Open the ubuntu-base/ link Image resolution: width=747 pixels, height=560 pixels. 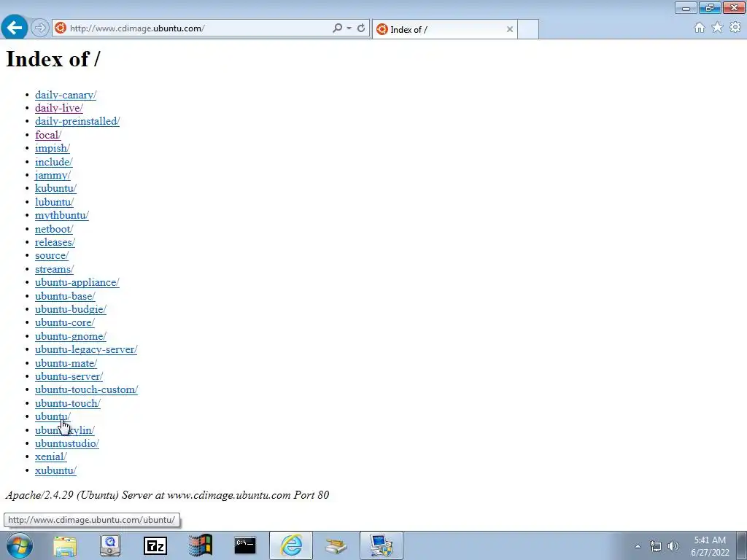[65, 296]
